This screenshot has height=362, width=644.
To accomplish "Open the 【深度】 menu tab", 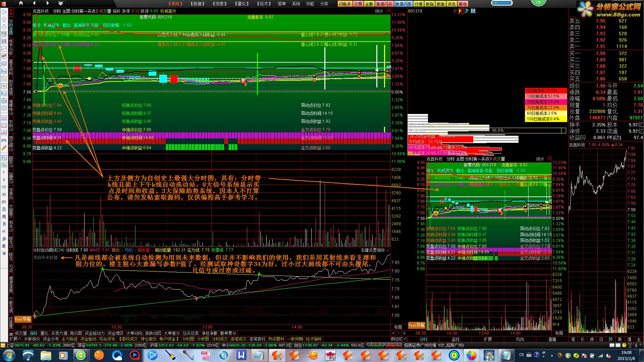I will (x=220, y=4).
